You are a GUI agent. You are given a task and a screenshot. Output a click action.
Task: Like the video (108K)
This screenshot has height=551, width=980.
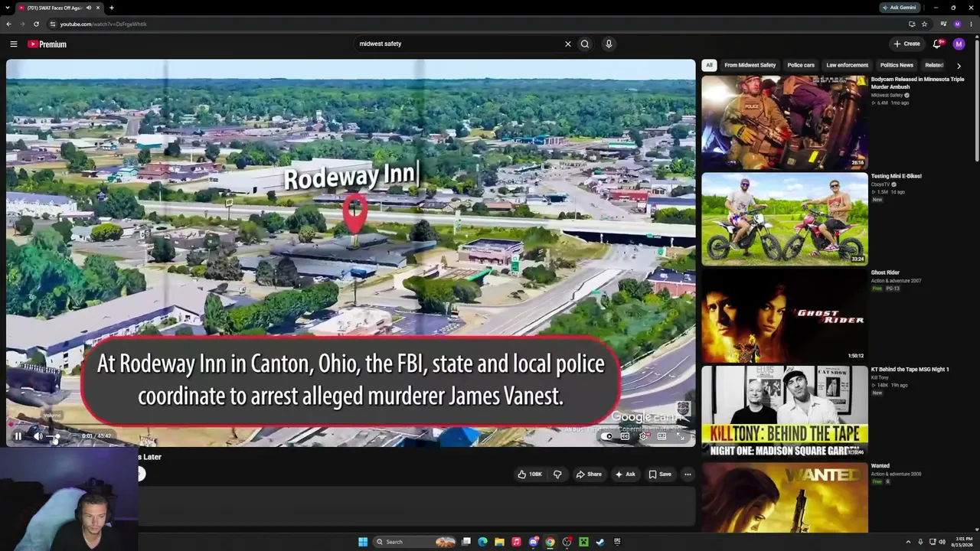point(530,474)
